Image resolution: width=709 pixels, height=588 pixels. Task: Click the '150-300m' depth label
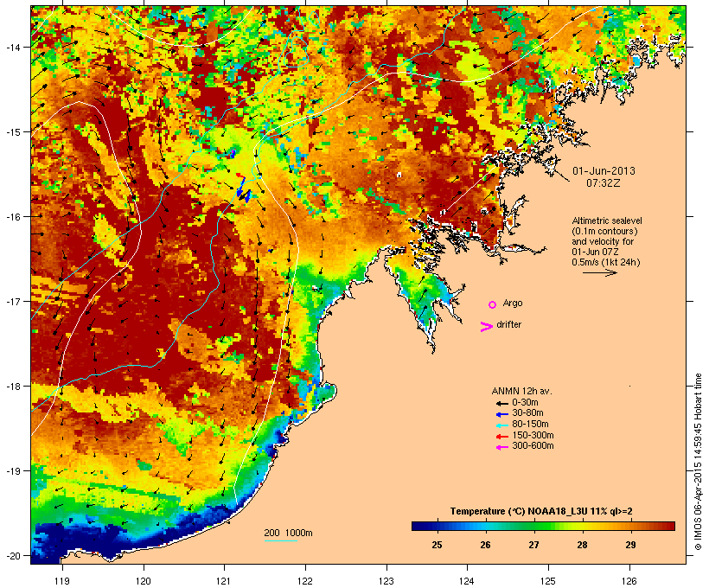click(533, 435)
